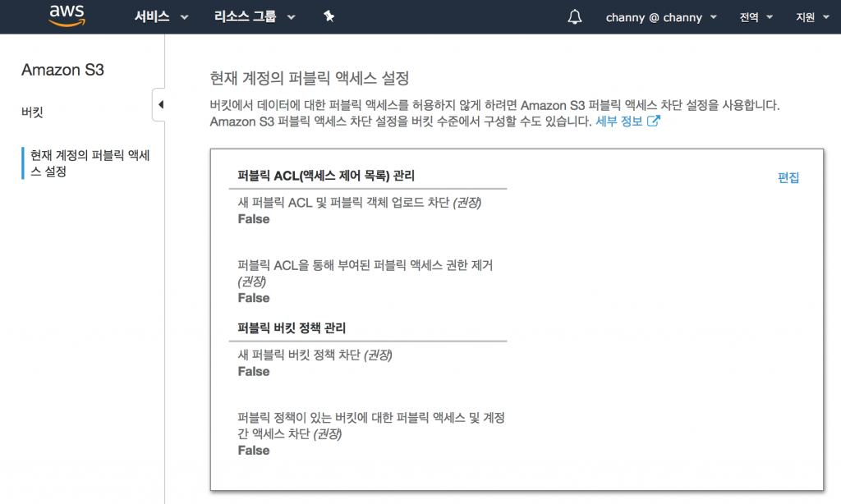Click 새 퍼블릭 ACL 및 퍼블릭 객체 업로드 차단 text
This screenshot has width=841, height=504.
click(360, 203)
